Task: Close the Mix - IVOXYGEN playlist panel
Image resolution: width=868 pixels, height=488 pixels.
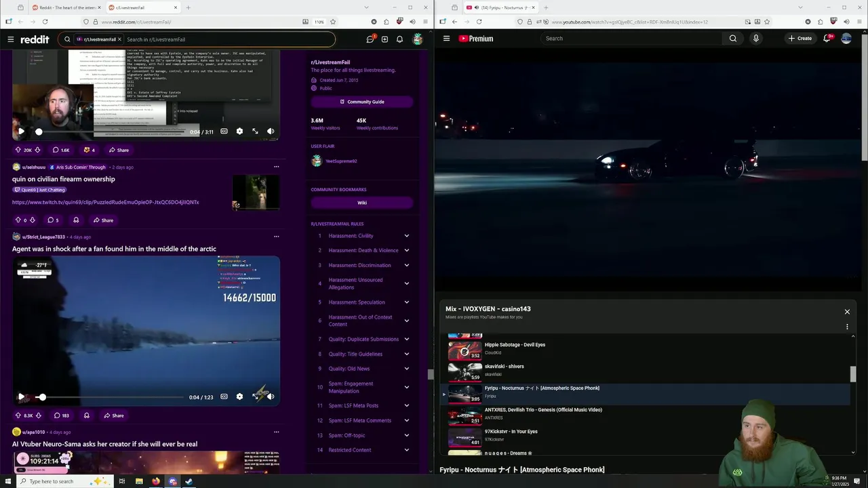Action: pyautogui.click(x=847, y=312)
